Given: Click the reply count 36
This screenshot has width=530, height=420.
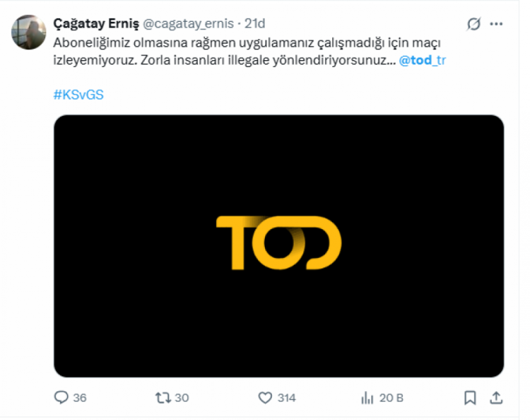Looking at the screenshot, I should pos(80,398).
